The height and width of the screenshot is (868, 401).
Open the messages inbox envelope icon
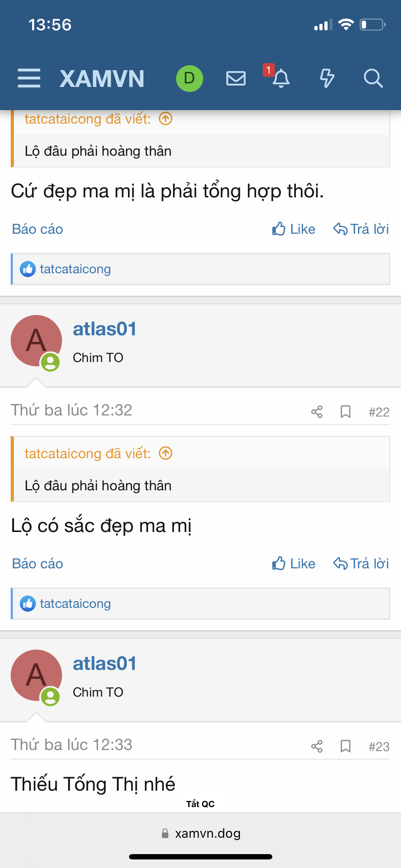click(236, 78)
